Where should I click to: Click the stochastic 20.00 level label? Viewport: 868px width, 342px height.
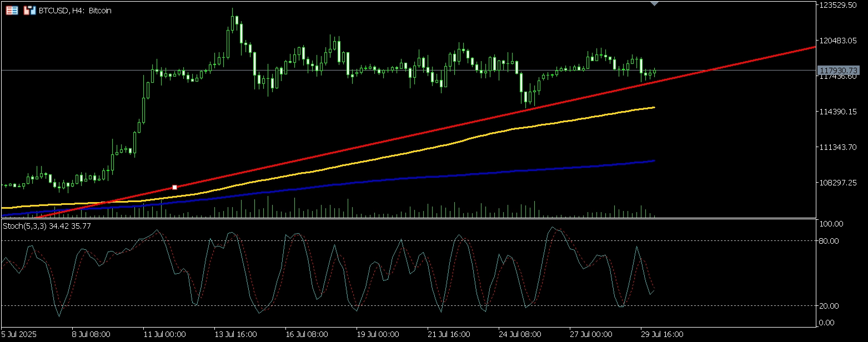pyautogui.click(x=831, y=306)
